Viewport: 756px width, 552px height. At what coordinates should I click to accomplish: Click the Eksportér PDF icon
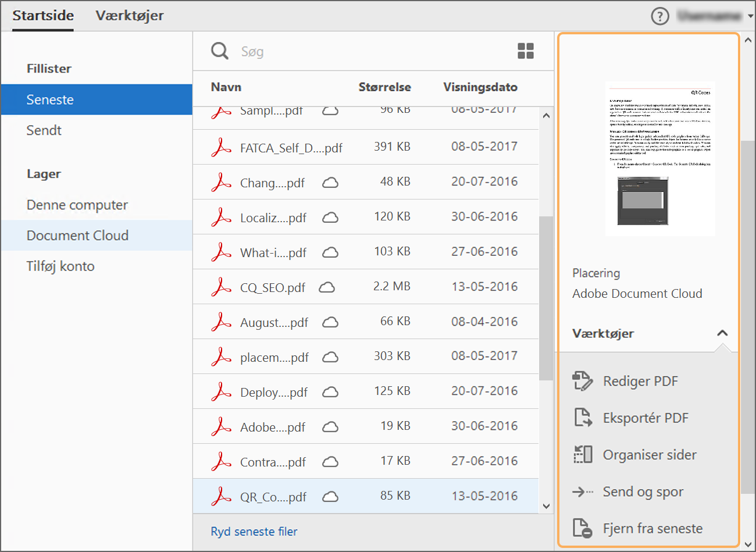point(582,418)
